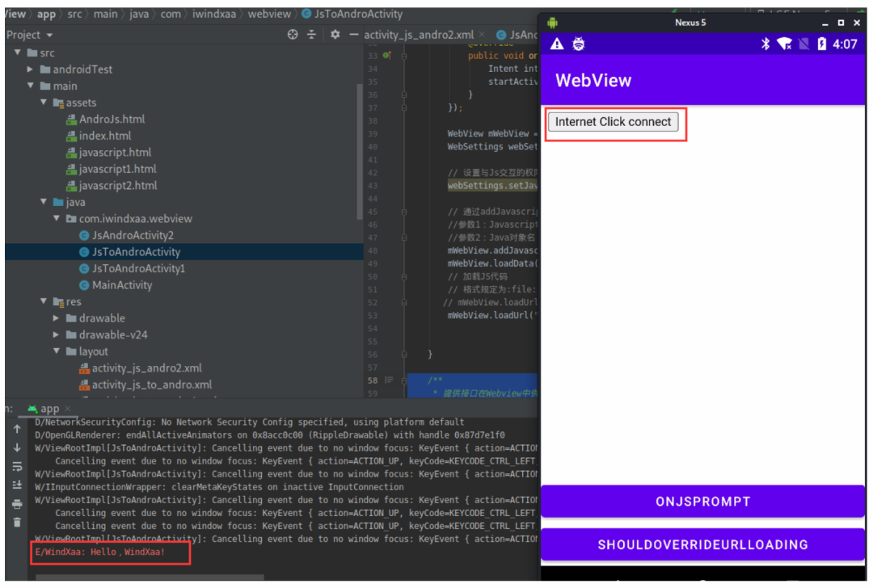Click Internet Click connect button
The height and width of the screenshot is (588, 873).
tap(613, 122)
